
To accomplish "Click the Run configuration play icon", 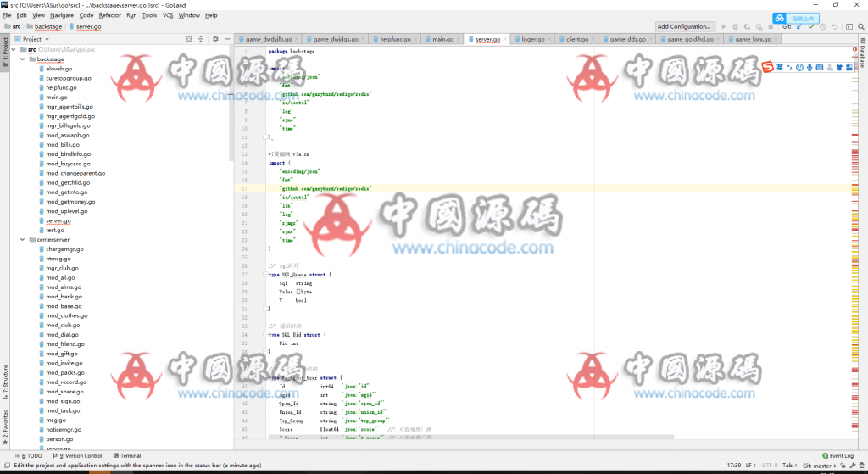I will (724, 26).
